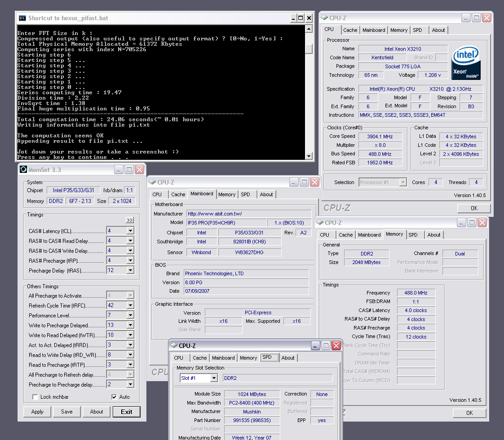
Task: Minimize the CPU-Z Memory window
Action: [461, 223]
